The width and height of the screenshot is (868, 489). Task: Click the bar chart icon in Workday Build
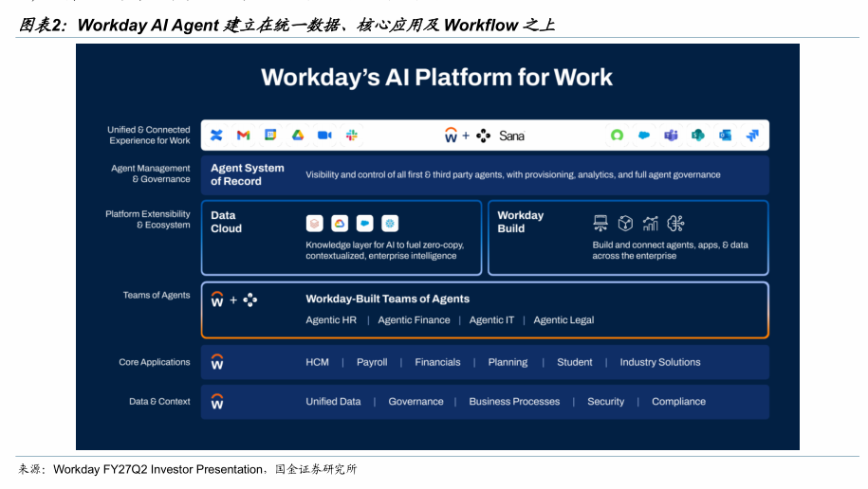651,223
